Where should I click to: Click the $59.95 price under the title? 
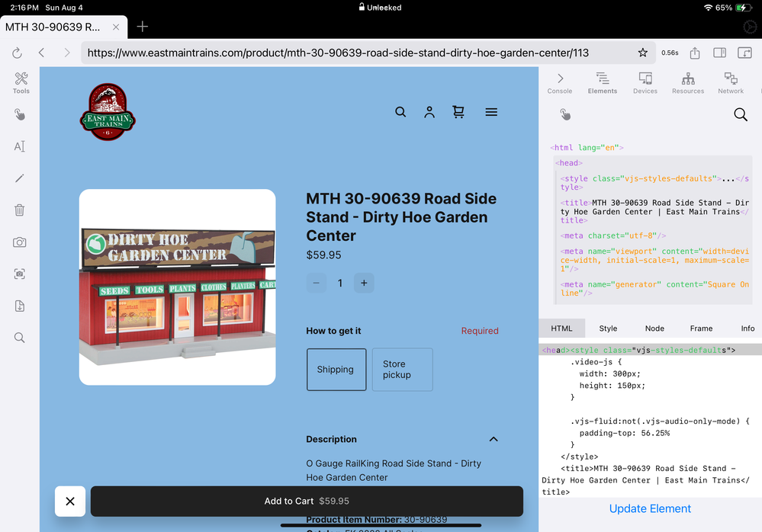tap(323, 255)
